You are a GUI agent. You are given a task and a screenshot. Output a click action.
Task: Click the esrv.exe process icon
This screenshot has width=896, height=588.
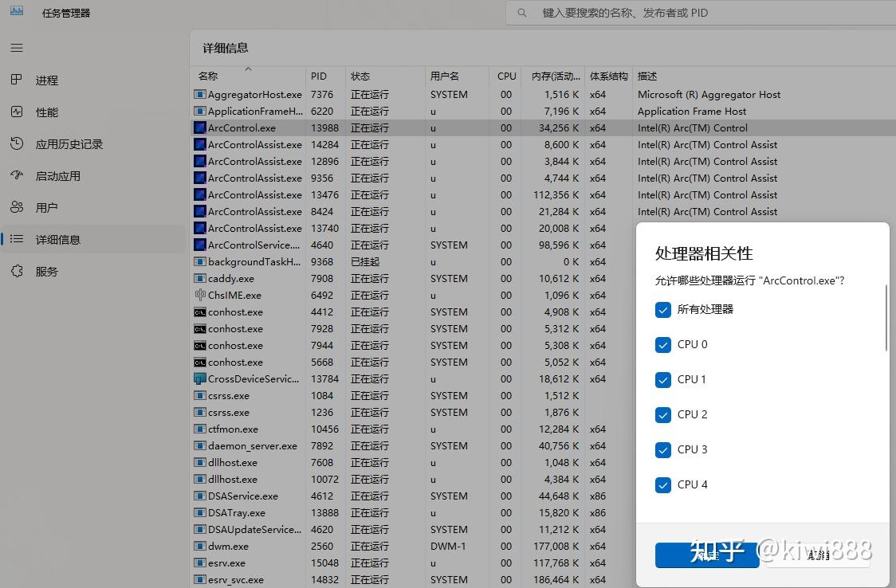pos(200,563)
